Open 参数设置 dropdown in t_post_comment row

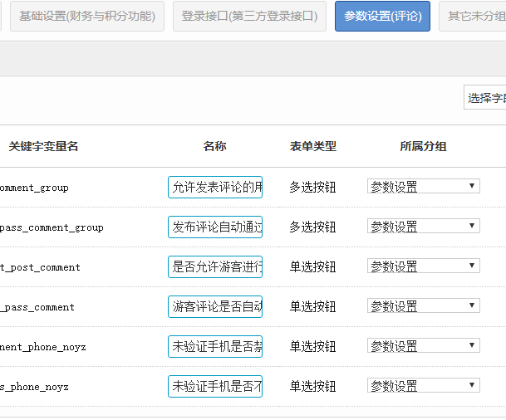pyautogui.click(x=423, y=266)
